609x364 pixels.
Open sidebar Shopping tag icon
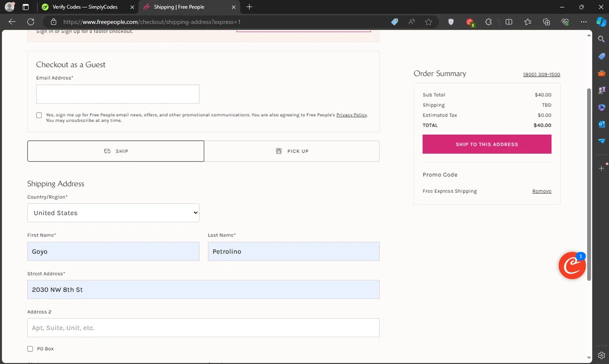click(602, 56)
